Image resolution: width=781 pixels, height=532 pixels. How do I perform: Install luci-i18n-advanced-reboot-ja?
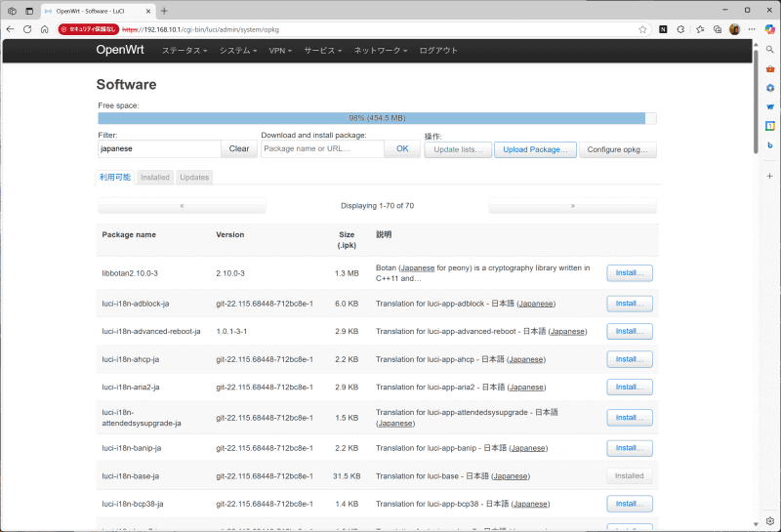click(630, 331)
